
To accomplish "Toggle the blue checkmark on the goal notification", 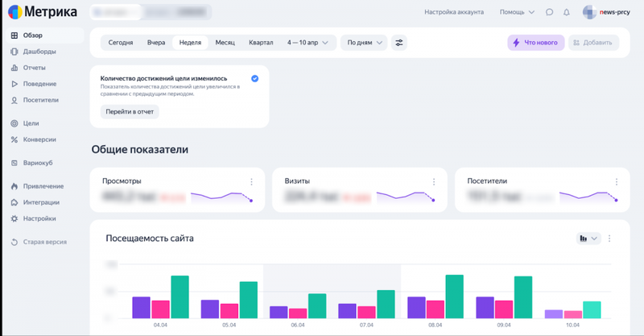I will 254,78.
